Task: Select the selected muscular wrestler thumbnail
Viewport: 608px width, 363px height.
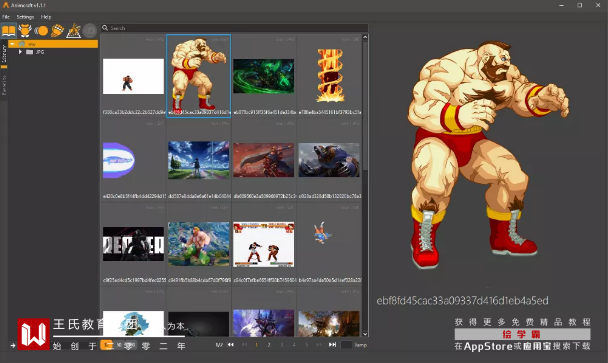Action: 199,76
